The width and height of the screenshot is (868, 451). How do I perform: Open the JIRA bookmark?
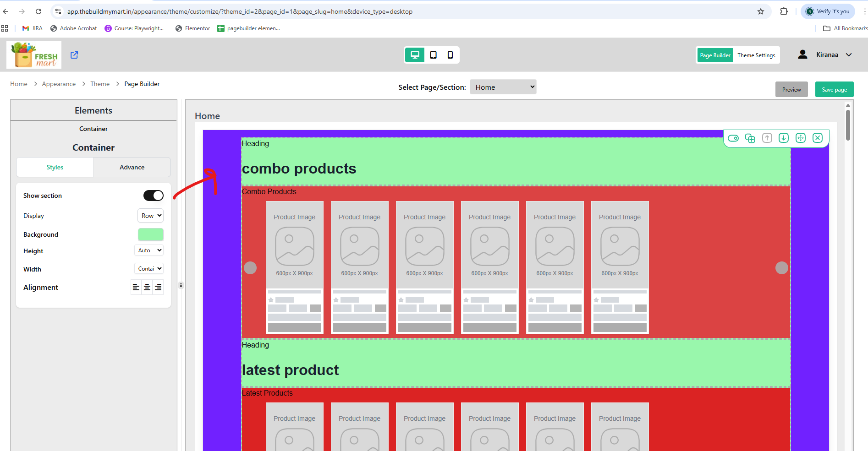tap(32, 28)
